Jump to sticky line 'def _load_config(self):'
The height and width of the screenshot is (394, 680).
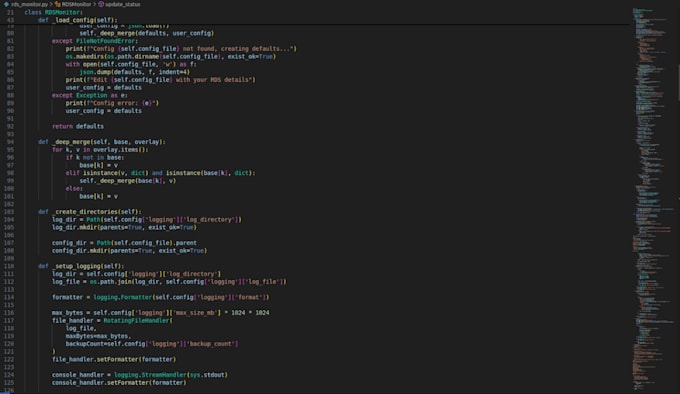pyautogui.click(x=78, y=20)
